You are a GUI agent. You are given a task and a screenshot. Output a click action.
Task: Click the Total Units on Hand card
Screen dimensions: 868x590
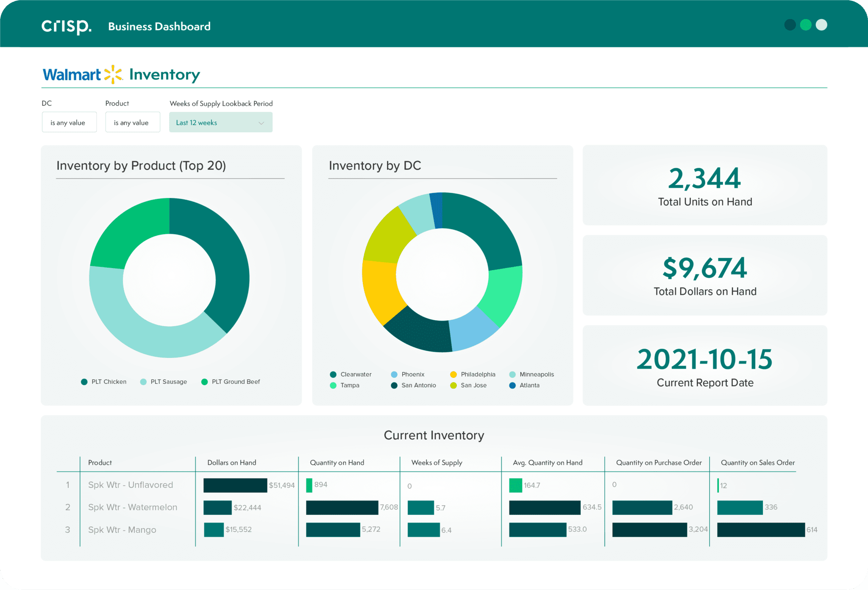pos(704,185)
